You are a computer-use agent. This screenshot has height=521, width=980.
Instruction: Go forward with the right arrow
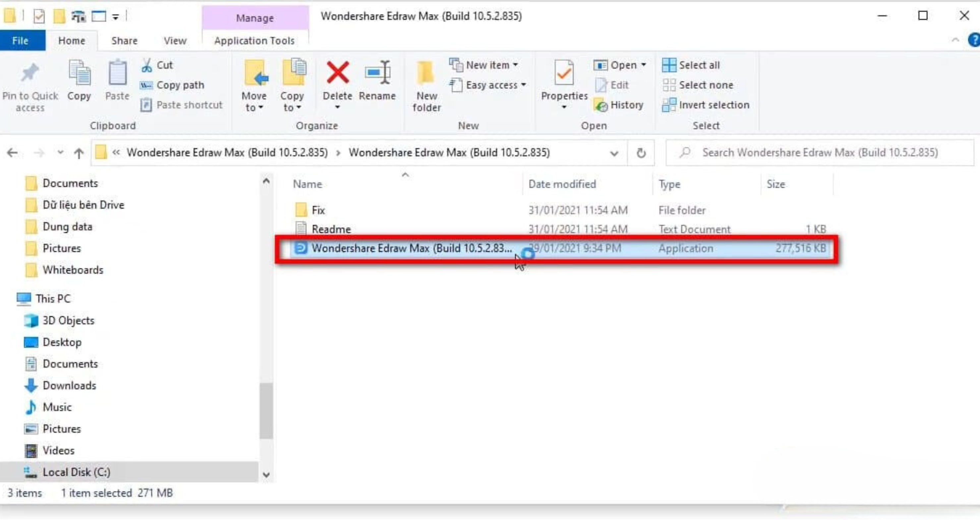click(x=39, y=153)
